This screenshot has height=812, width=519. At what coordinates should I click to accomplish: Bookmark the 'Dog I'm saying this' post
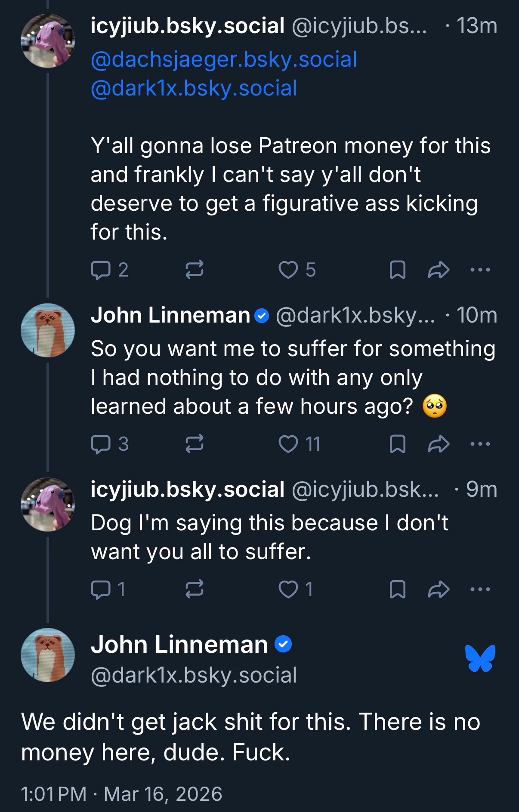point(397,589)
